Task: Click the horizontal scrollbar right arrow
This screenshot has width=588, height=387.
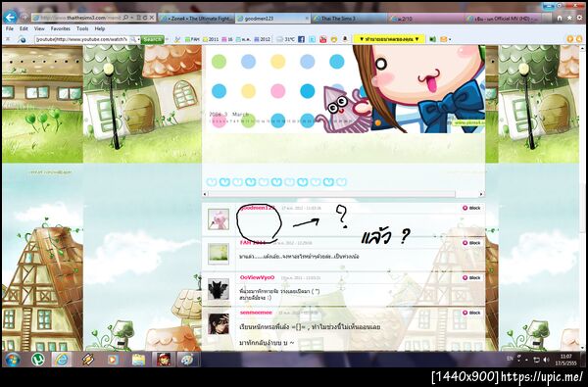Action: 481,194
